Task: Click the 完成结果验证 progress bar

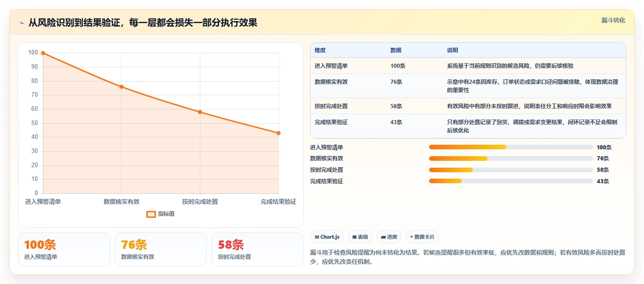Action: pos(511,181)
